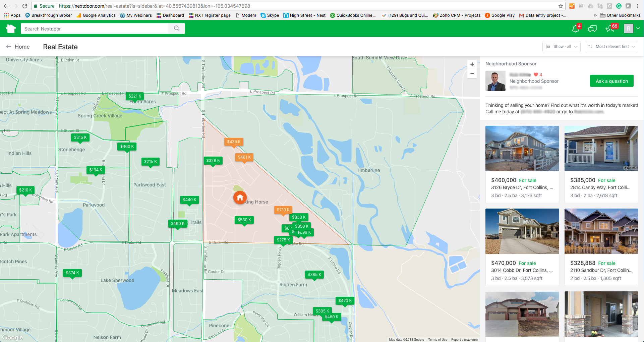Reload the page with refresh icon
Screen dimensions: 644x342
[25, 6]
